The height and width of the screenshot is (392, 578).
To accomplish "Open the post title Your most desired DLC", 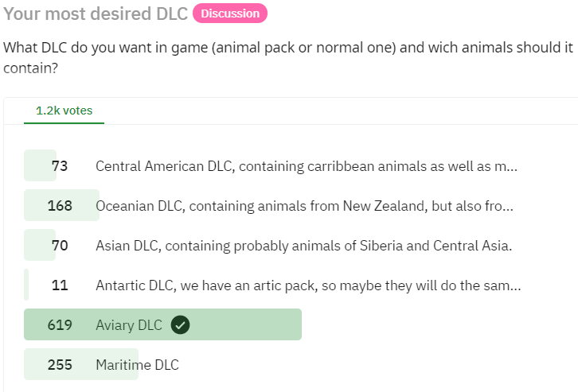I will (96, 14).
